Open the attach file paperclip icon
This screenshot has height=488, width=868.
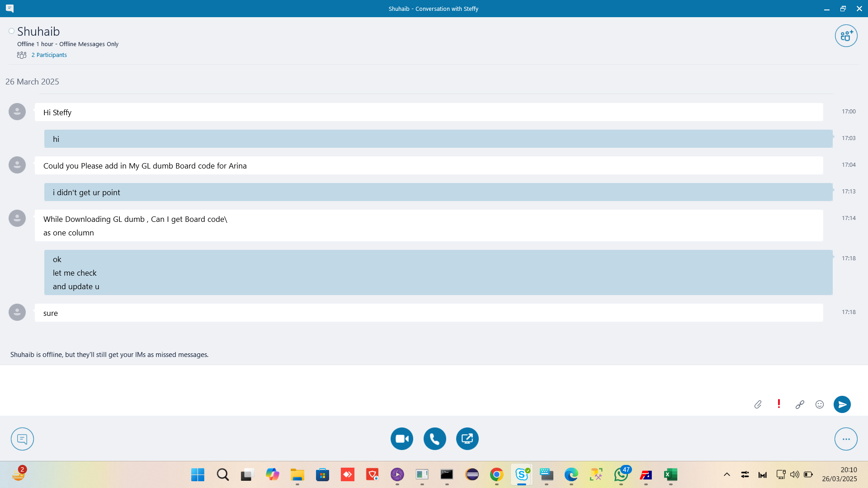point(758,404)
